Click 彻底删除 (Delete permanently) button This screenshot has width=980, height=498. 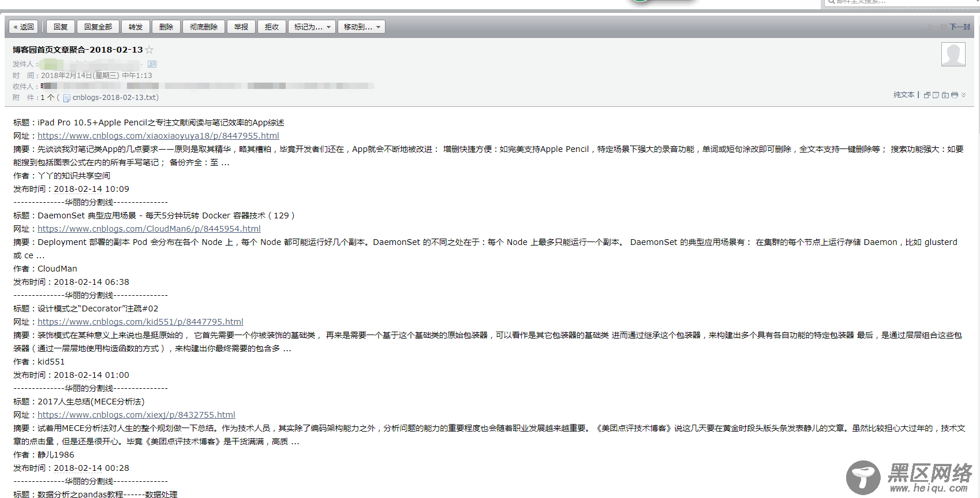[204, 27]
